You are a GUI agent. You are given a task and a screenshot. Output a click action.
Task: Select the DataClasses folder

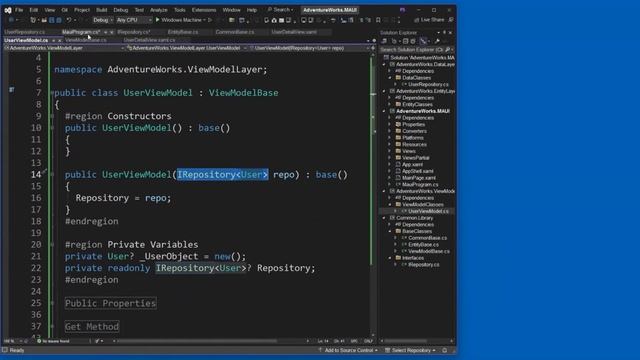(416, 78)
